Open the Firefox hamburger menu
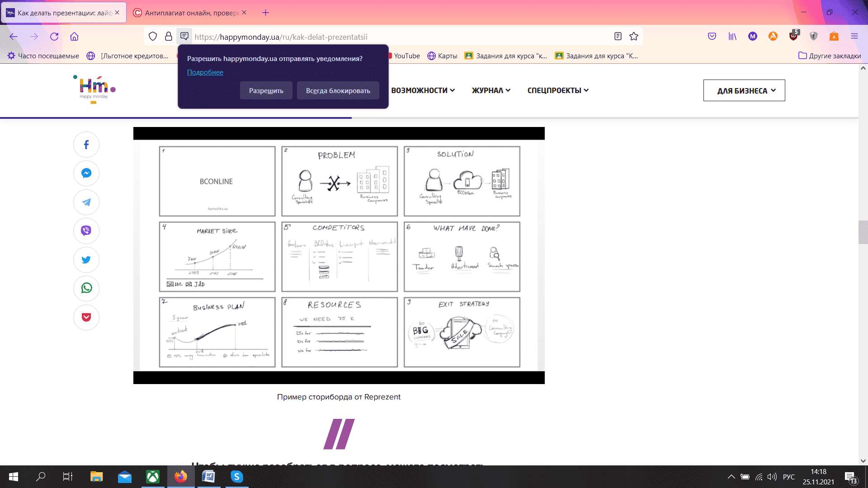868x488 pixels. [x=854, y=37]
